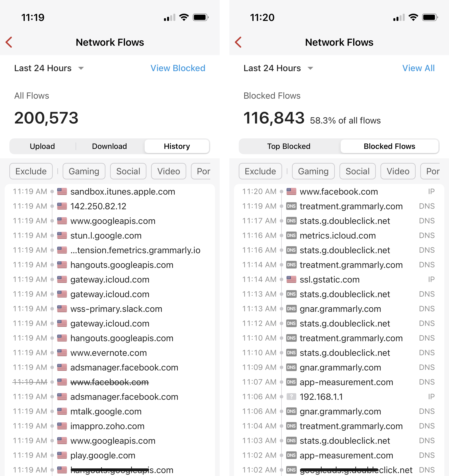Toggle the Video filter chip on Blocked Flows

coord(398,171)
